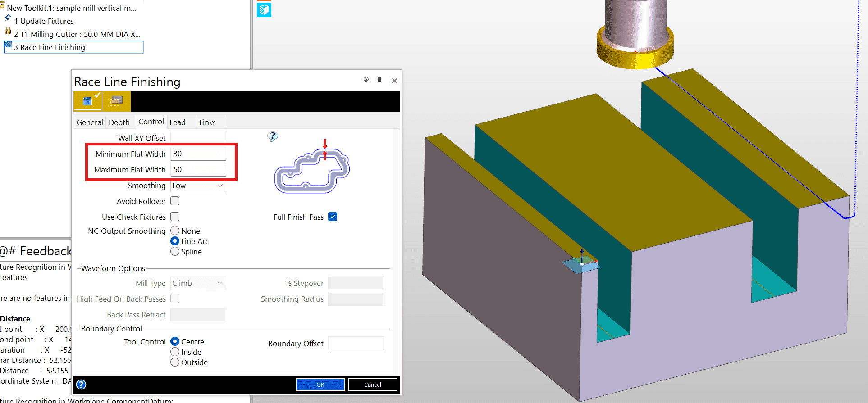Click the question mark help icon beside diagram
The height and width of the screenshot is (403, 868).
pyautogui.click(x=273, y=136)
